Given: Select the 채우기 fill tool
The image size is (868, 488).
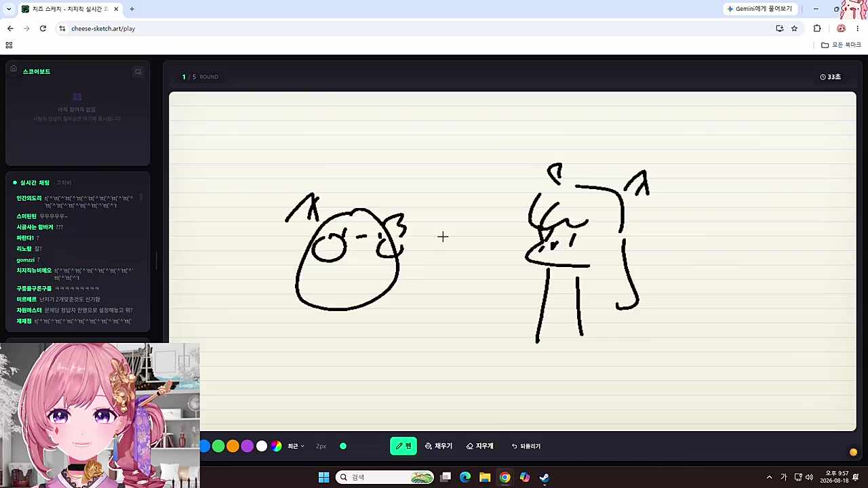Looking at the screenshot, I should pyautogui.click(x=439, y=446).
